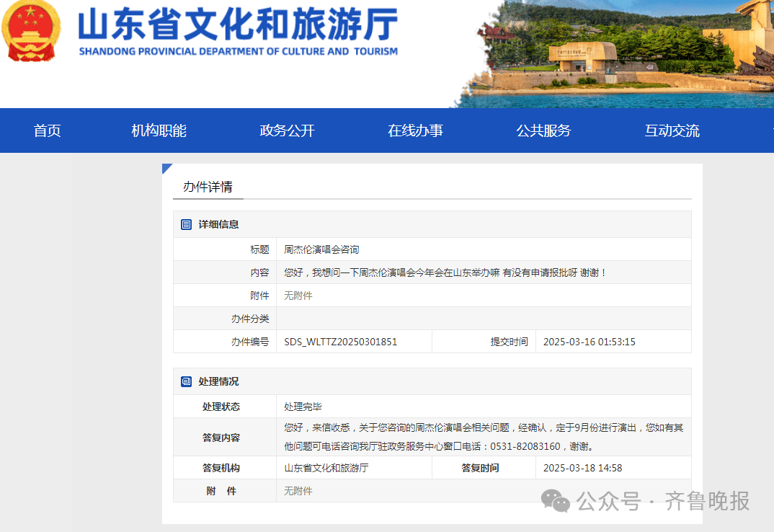Open the 机构职能 menu
Image resolution: width=774 pixels, height=532 pixels.
159,130
